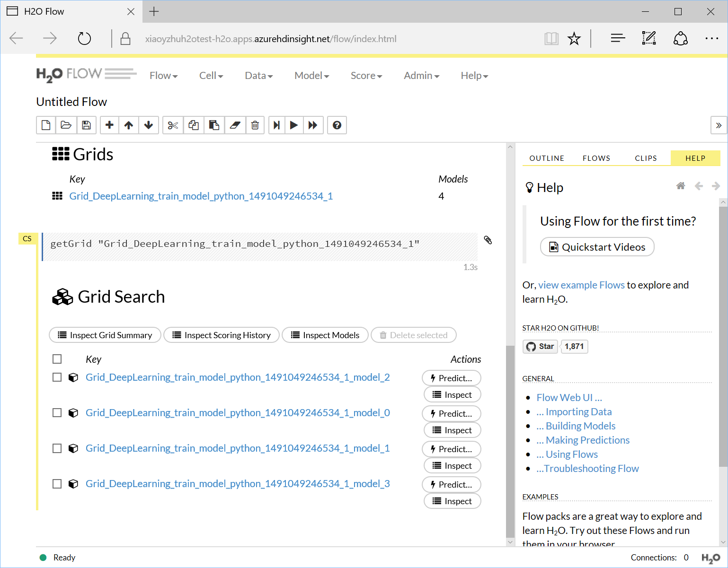
Task: Open the Cell dropdown menu
Action: coord(211,76)
